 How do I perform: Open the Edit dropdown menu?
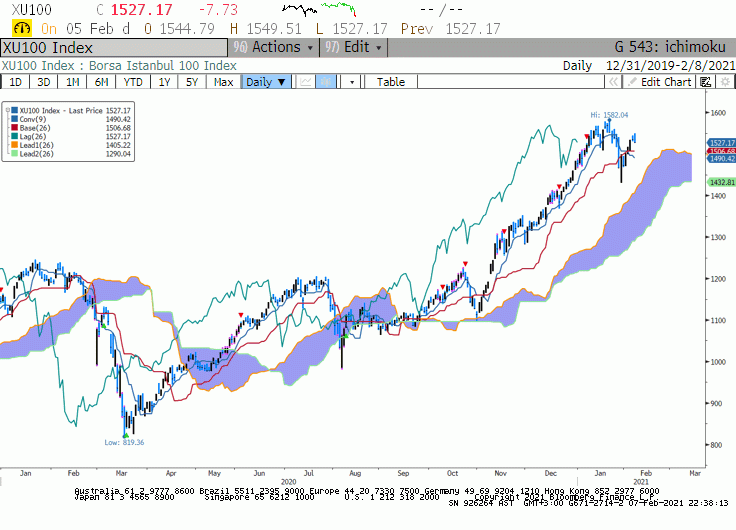(x=353, y=47)
